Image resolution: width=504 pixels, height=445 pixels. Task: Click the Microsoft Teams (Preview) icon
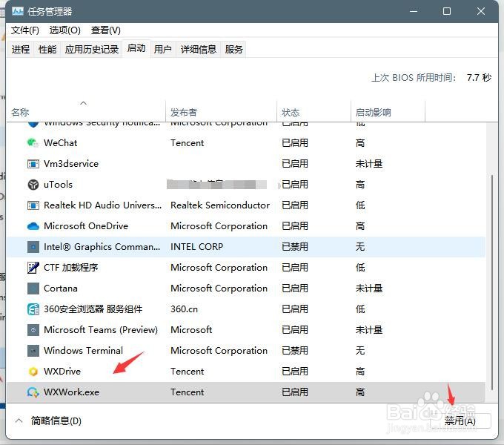33,330
